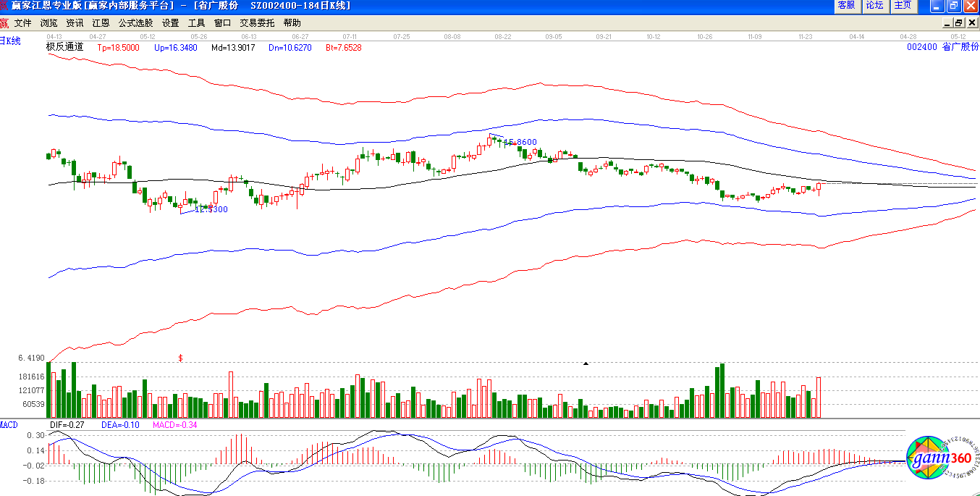The height and width of the screenshot is (496, 980).
Task: Click the MACD panel label
Action: (9, 424)
